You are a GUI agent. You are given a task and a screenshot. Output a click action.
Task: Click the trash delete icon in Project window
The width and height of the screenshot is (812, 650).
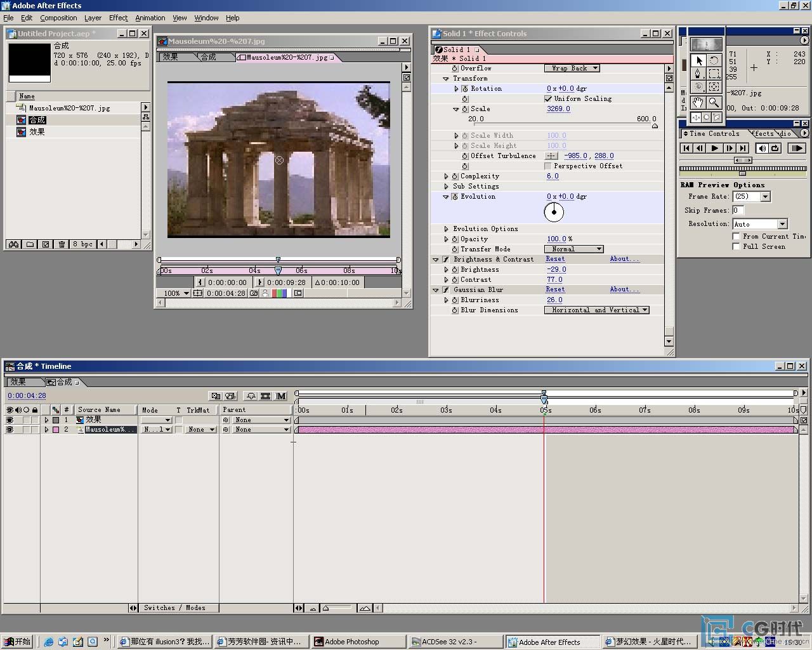(x=62, y=244)
